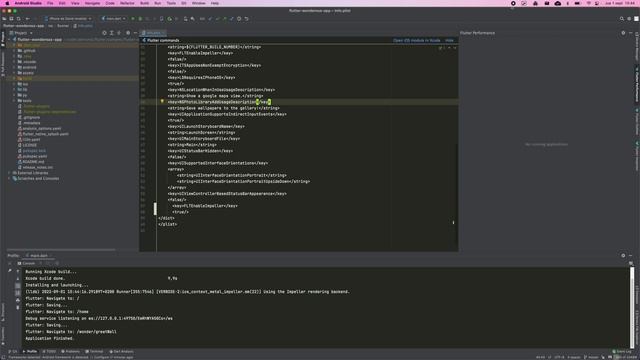Open Profile panel settings gear icon

tap(623, 256)
